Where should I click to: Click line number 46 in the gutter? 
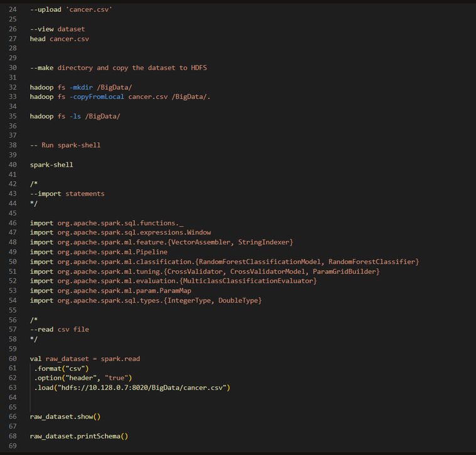(x=13, y=223)
